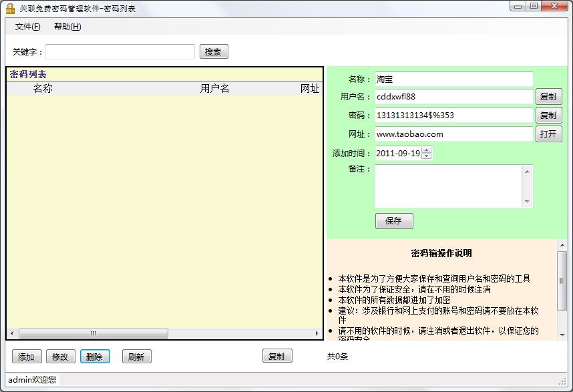Close the password manager window

pyautogui.click(x=555, y=6)
